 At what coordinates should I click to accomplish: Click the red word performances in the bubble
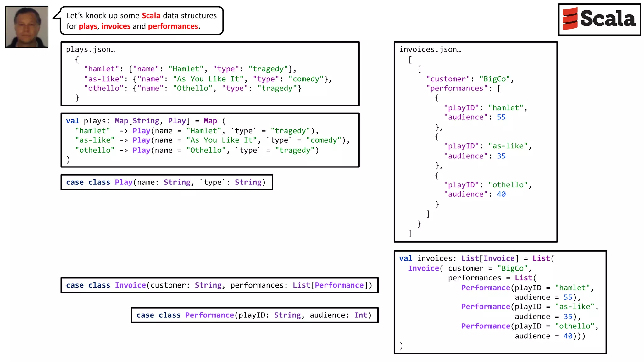(173, 26)
